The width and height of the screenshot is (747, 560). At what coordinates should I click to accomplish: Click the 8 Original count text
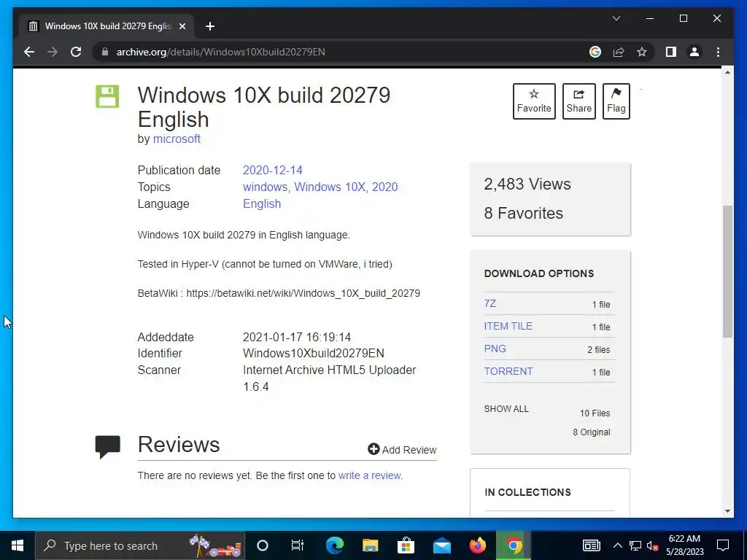[x=592, y=432]
